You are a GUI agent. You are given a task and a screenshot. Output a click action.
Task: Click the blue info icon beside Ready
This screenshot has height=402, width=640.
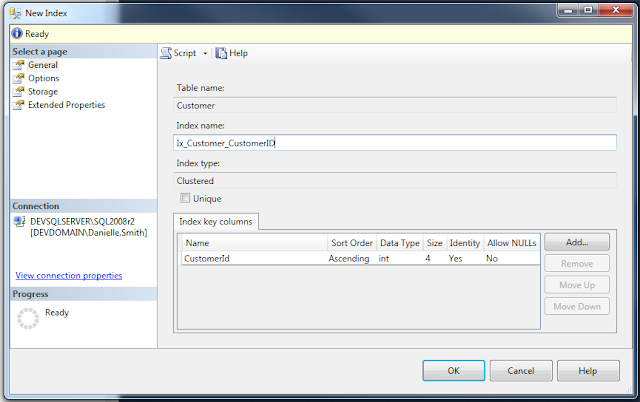coord(17,33)
